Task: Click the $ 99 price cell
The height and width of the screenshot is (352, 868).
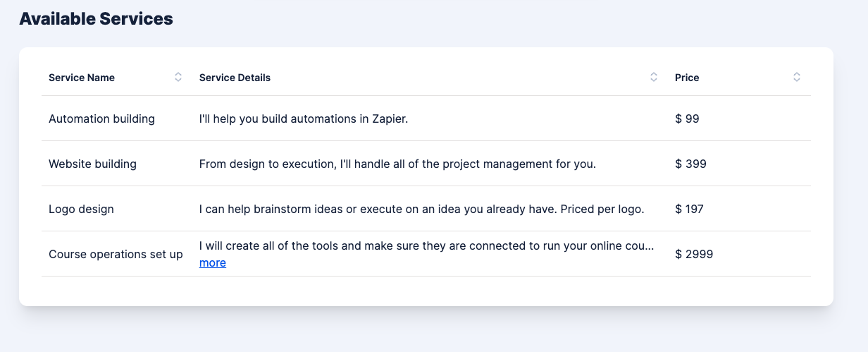Action: point(687,119)
